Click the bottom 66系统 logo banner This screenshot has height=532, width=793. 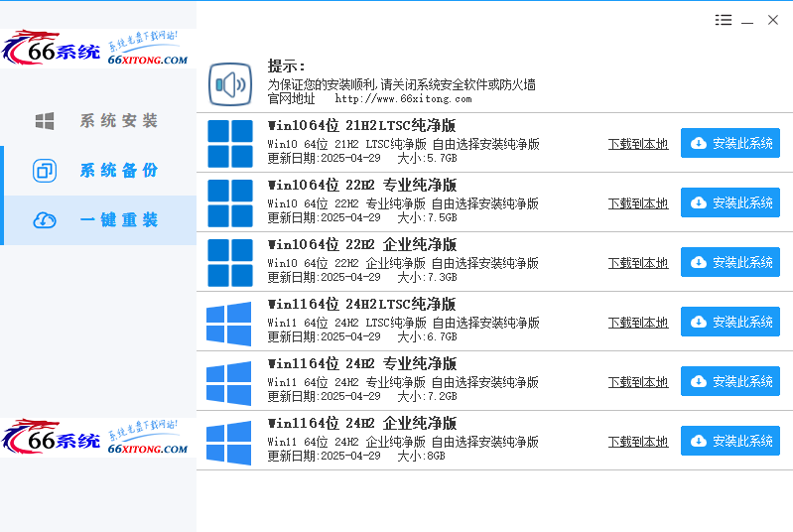click(97, 438)
